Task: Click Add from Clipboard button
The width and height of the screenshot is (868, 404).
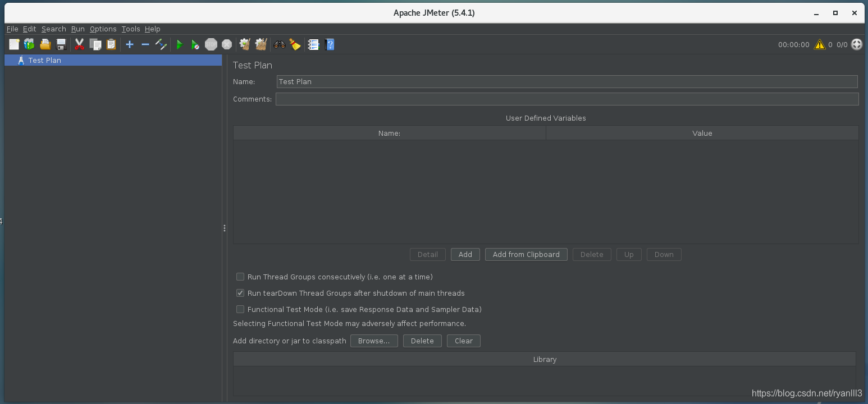Action: 526,254
